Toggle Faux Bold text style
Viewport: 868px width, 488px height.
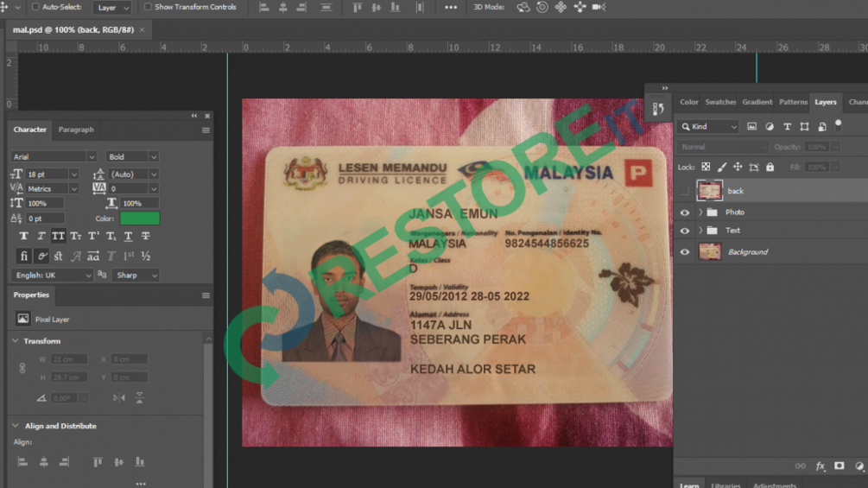click(x=24, y=236)
